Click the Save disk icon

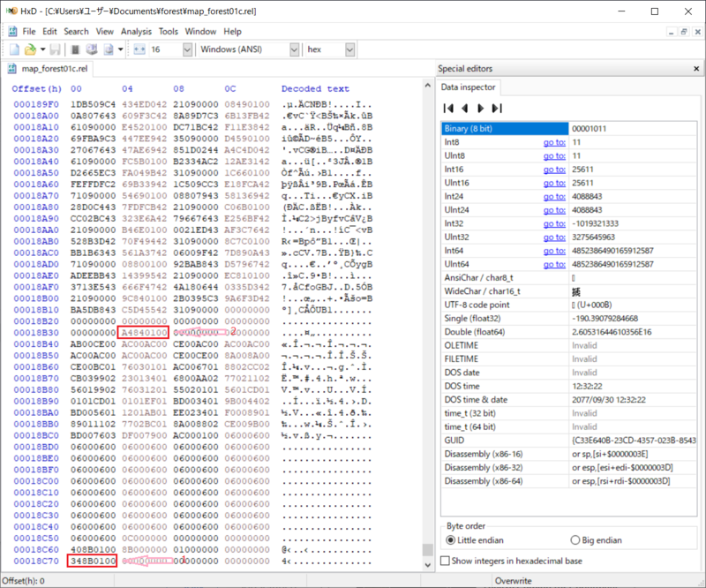tap(55, 49)
